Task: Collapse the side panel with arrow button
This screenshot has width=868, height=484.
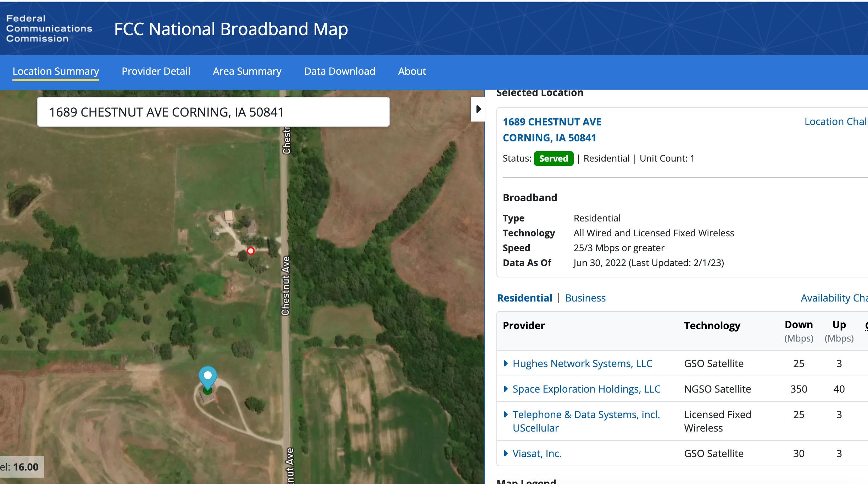Action: [478, 109]
